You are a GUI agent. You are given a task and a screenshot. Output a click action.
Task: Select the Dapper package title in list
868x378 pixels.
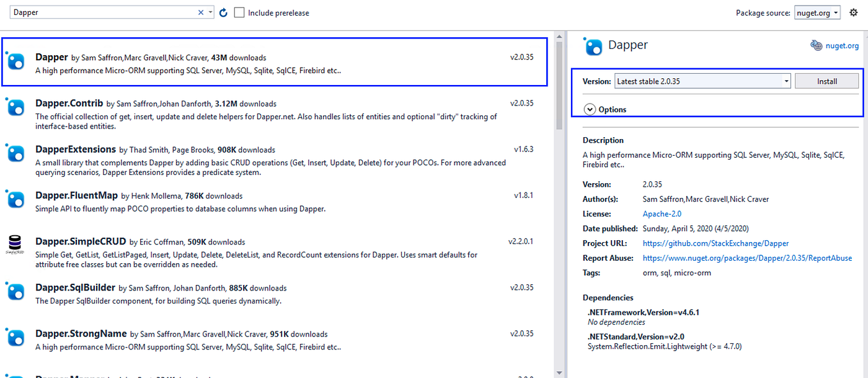pyautogui.click(x=51, y=57)
